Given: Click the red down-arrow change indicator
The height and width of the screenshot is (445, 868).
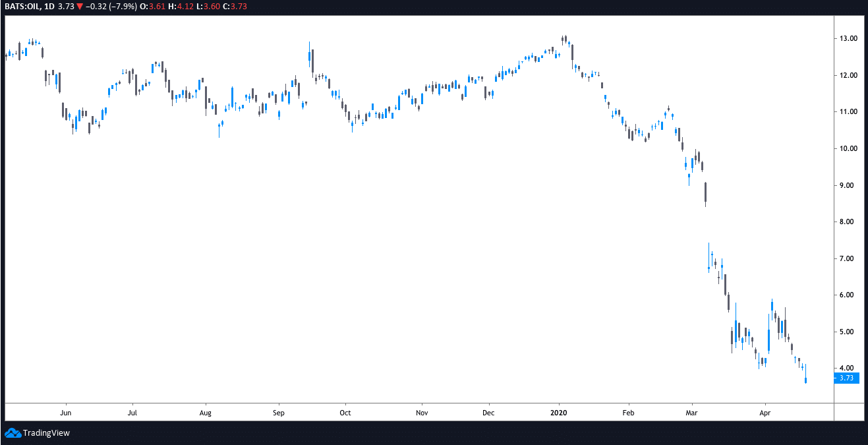Looking at the screenshot, I should point(80,6).
